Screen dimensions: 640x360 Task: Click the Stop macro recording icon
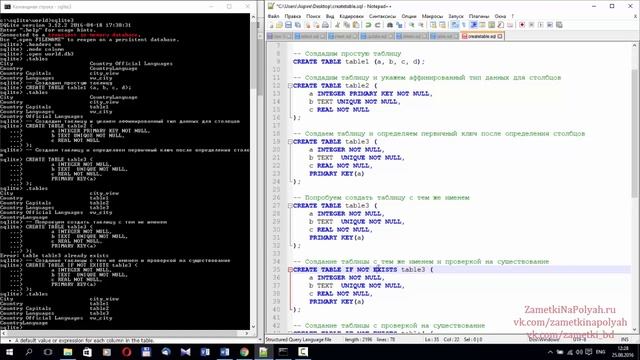tap(531, 25)
